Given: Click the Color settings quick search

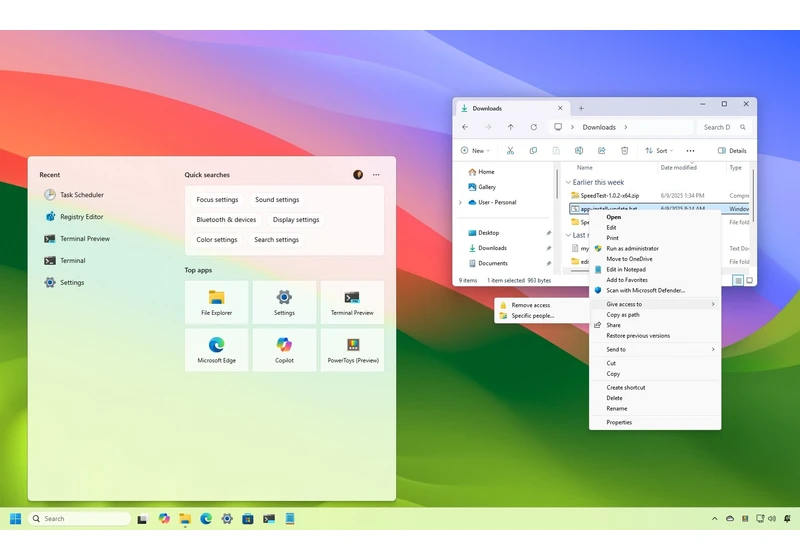Looking at the screenshot, I should pyautogui.click(x=217, y=240).
